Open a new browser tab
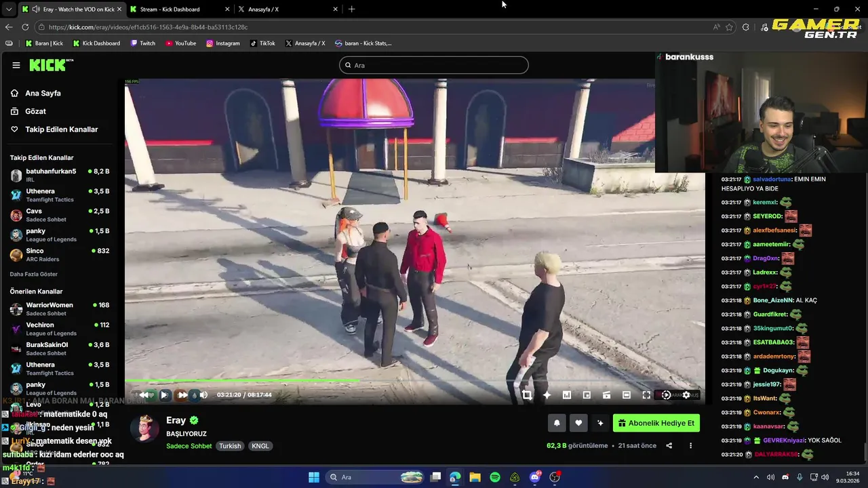This screenshot has height=488, width=868. point(351,9)
